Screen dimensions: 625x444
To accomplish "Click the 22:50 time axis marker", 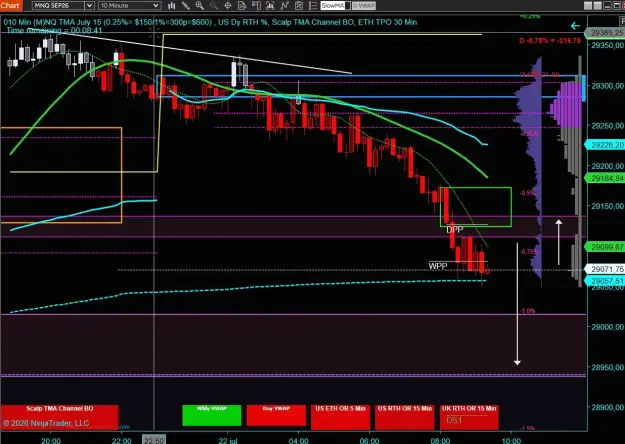I will point(154,440).
